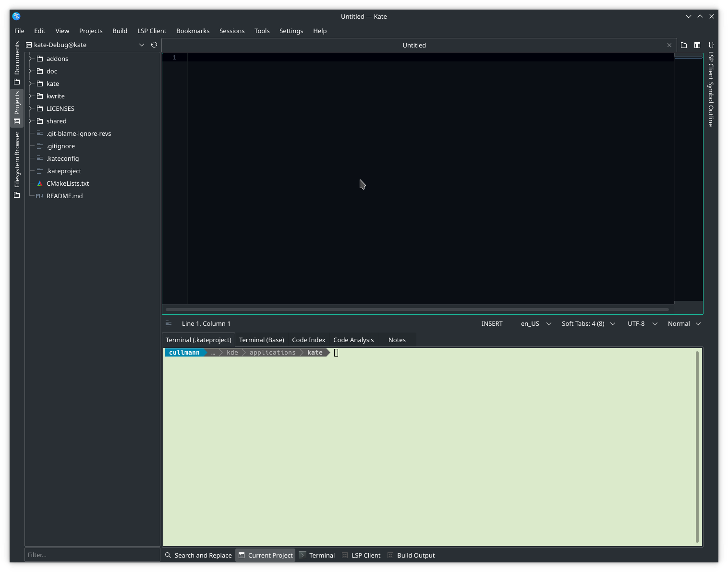
Task: Toggle the Projects sidebar panel
Action: point(17,107)
